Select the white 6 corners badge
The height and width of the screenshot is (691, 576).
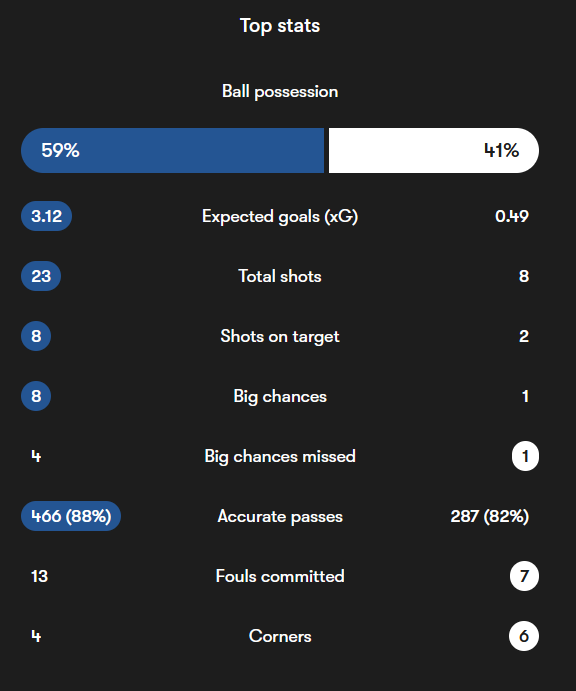tap(524, 636)
